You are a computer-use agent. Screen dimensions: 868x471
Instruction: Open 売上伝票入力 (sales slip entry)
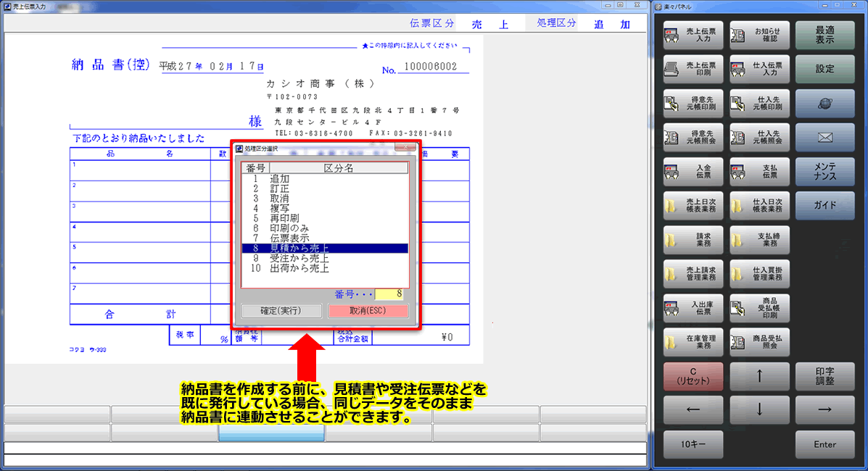[x=693, y=35]
